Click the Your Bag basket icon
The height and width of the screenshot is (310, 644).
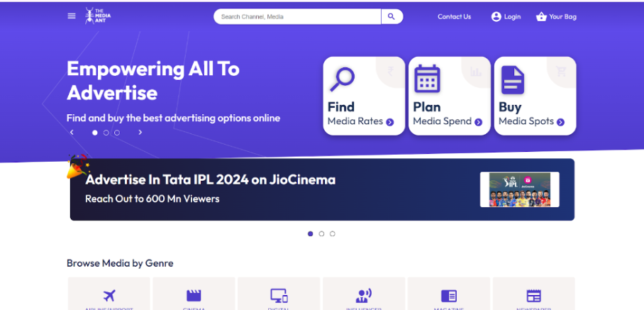[x=541, y=17]
